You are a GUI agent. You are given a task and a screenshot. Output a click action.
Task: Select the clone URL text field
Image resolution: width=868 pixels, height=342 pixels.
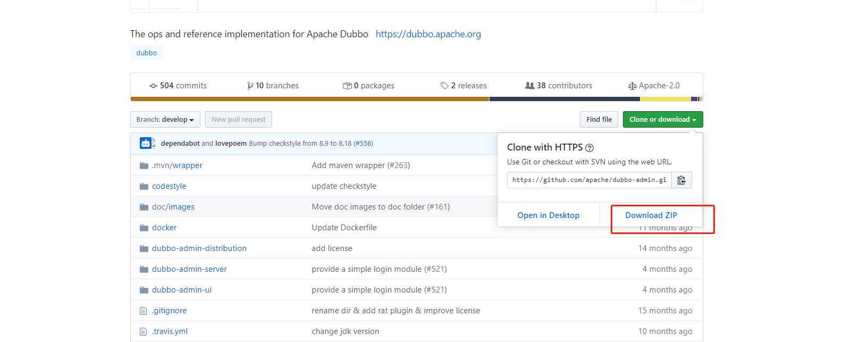coord(589,180)
